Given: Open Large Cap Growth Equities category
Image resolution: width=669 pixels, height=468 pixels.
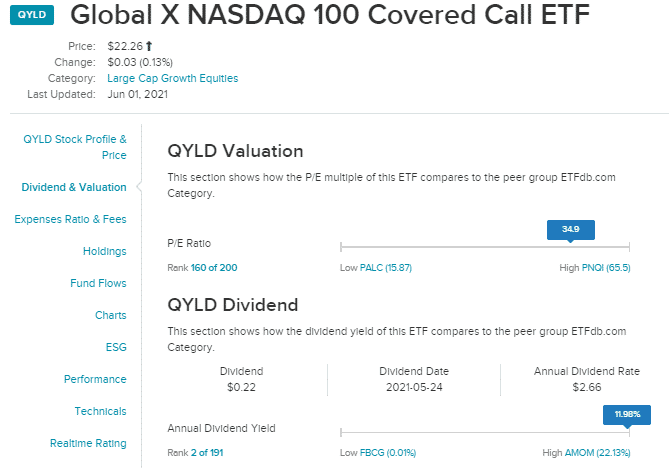Looking at the screenshot, I should (x=172, y=78).
